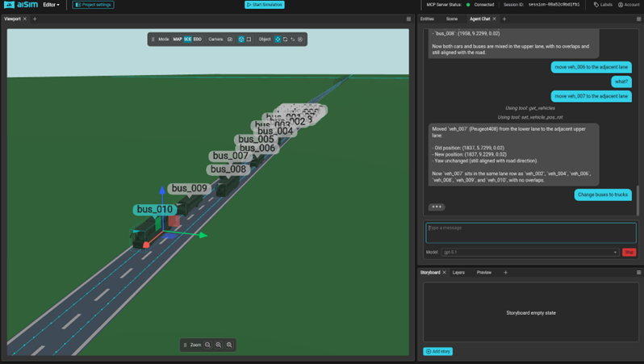
Task: Select the bus_009 label in viewport
Action: click(x=190, y=188)
